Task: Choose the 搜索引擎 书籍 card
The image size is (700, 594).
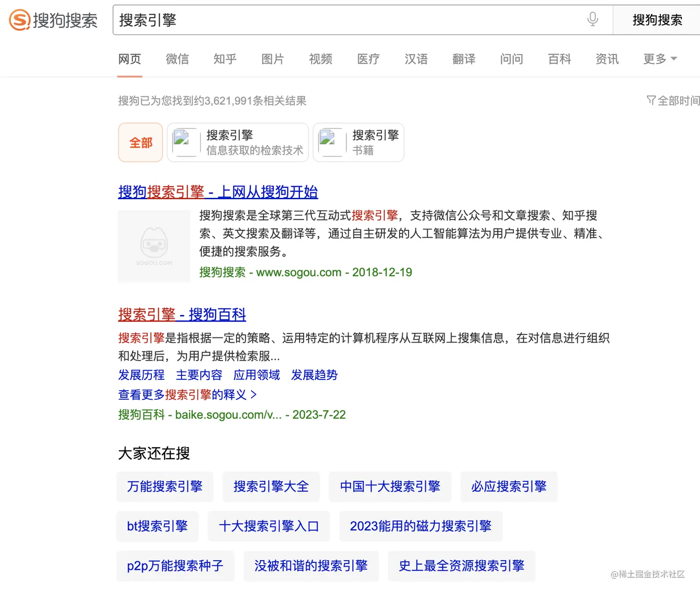Action: (358, 142)
